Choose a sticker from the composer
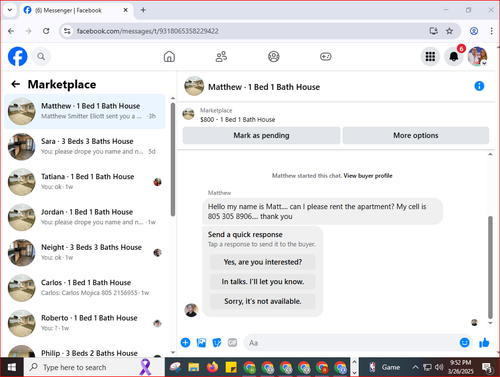 [x=217, y=342]
